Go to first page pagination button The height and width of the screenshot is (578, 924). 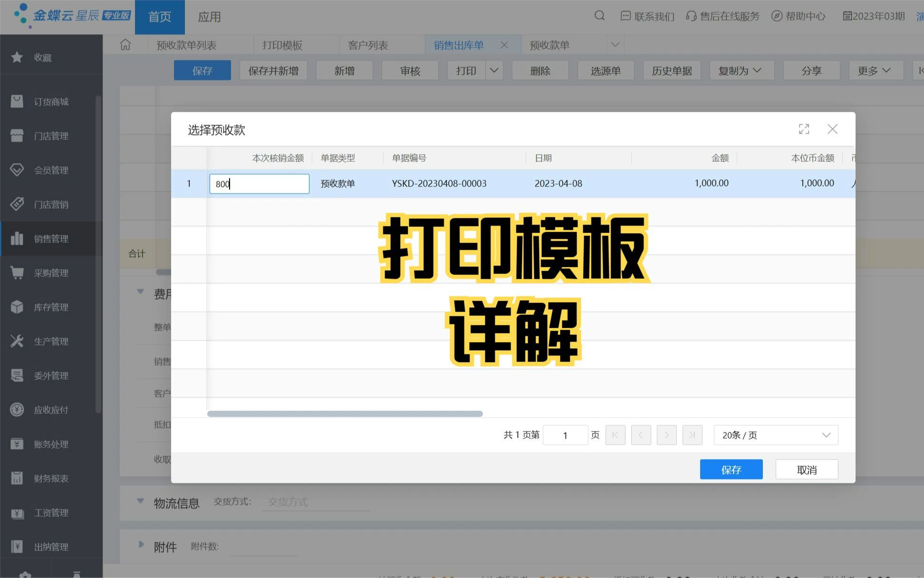coord(616,435)
